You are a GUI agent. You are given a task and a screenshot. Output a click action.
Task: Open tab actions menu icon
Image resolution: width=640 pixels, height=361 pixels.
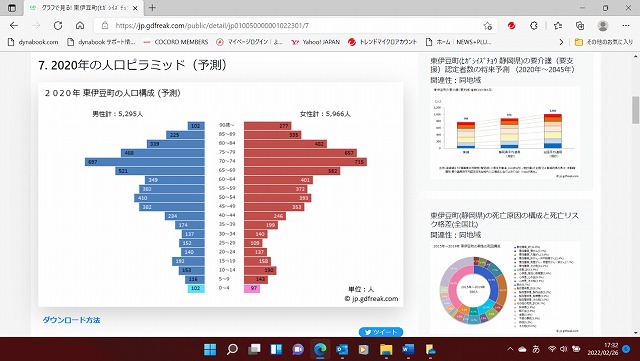(12, 8)
